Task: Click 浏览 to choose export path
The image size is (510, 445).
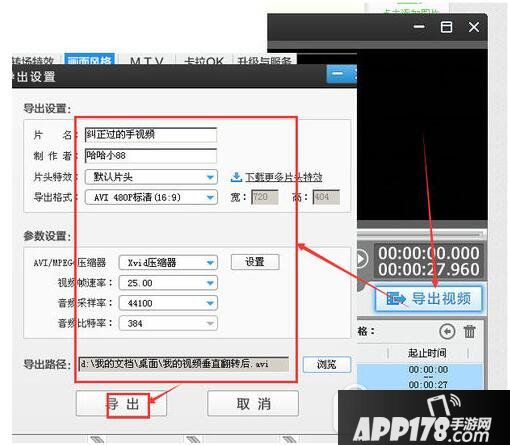Action: [327, 364]
